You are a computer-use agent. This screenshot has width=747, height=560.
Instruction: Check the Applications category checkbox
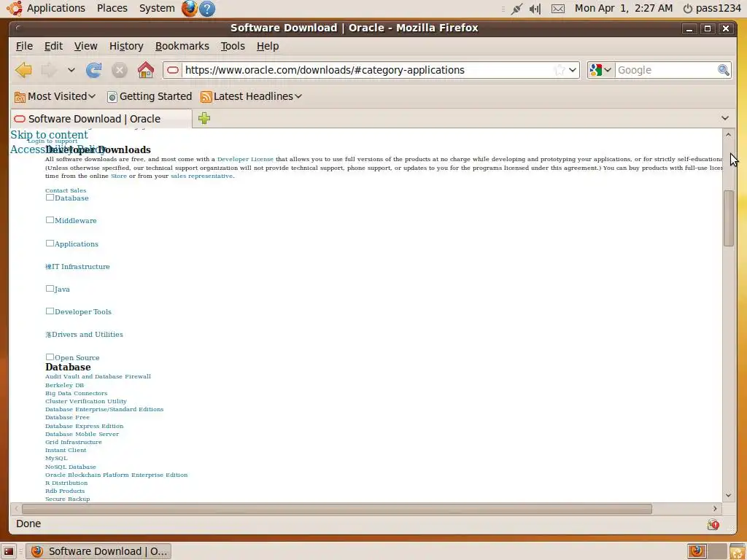point(50,244)
